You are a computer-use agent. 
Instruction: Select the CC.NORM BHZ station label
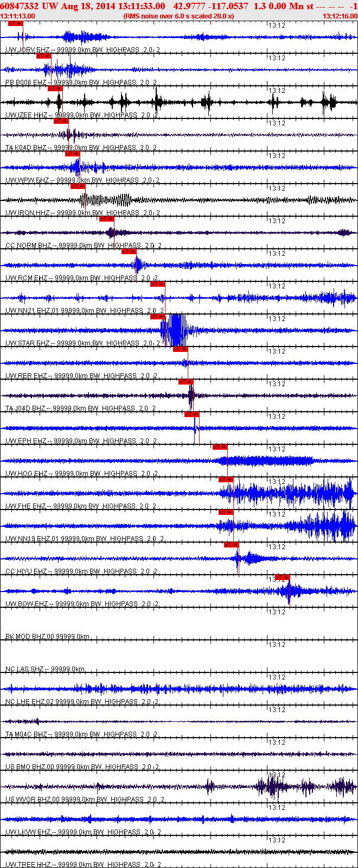click(84, 246)
